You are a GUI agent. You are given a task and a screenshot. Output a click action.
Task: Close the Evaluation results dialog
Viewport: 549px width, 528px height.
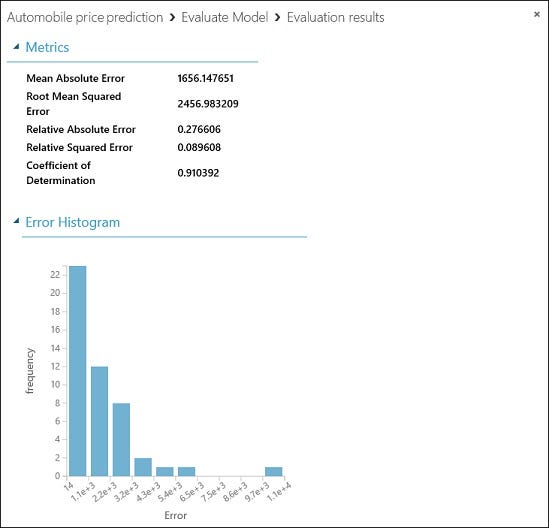click(x=536, y=14)
